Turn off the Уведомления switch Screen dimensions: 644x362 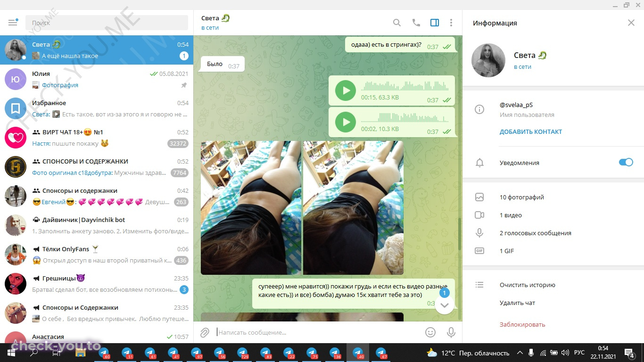pos(626,162)
